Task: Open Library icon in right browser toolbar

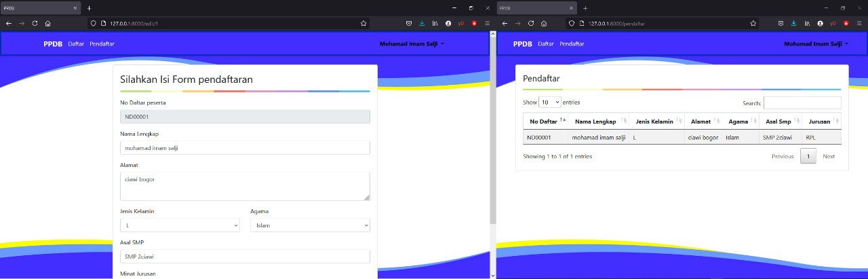Action: point(807,23)
